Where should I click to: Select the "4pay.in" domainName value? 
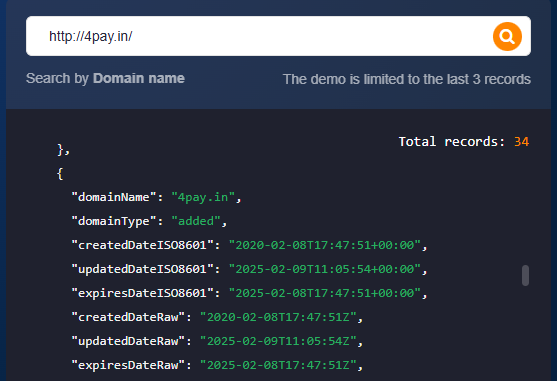[x=203, y=197]
